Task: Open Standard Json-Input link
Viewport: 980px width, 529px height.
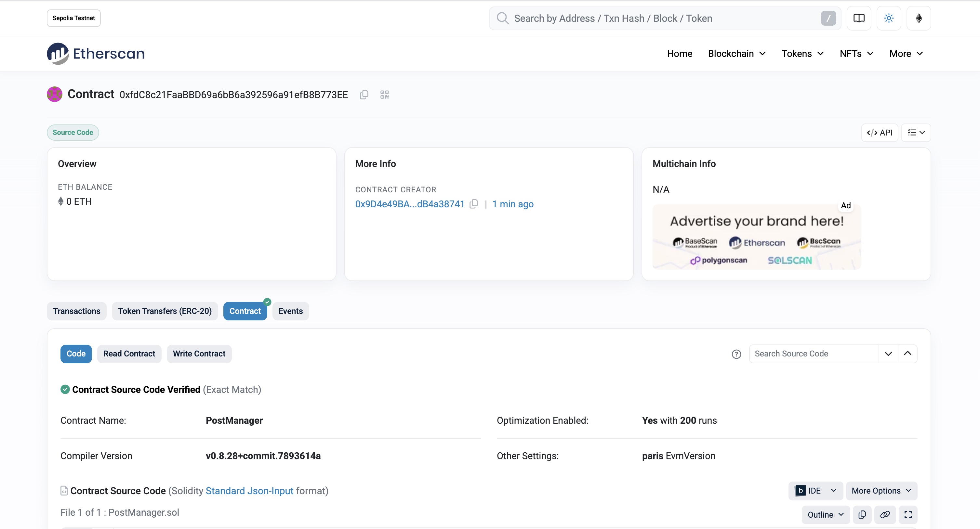Action: [x=250, y=491]
